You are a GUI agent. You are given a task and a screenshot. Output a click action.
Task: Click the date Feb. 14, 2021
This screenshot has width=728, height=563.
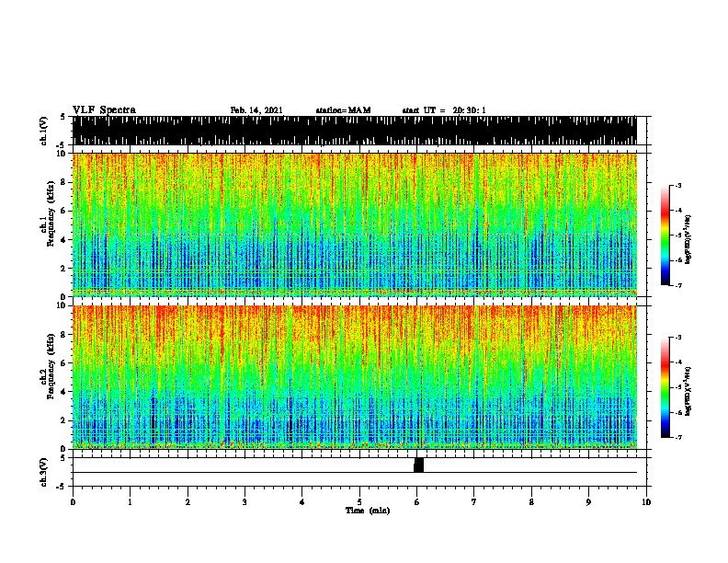point(256,110)
